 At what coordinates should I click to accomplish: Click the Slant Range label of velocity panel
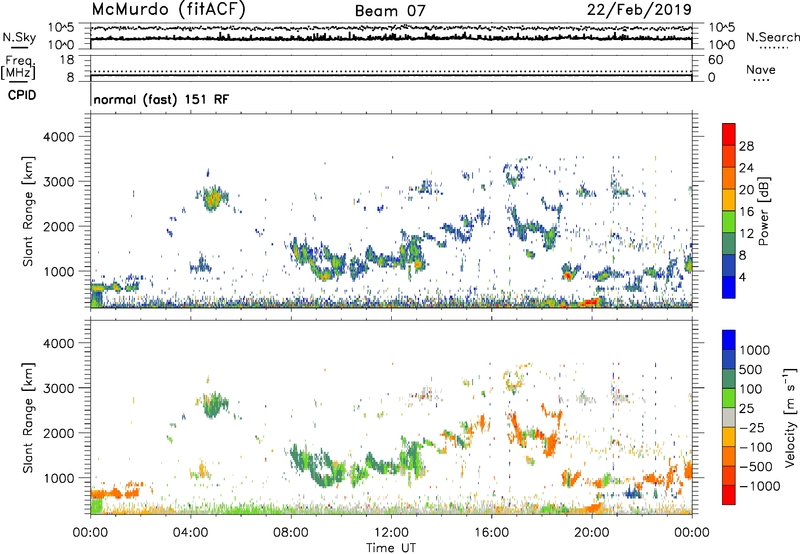(x=28, y=418)
